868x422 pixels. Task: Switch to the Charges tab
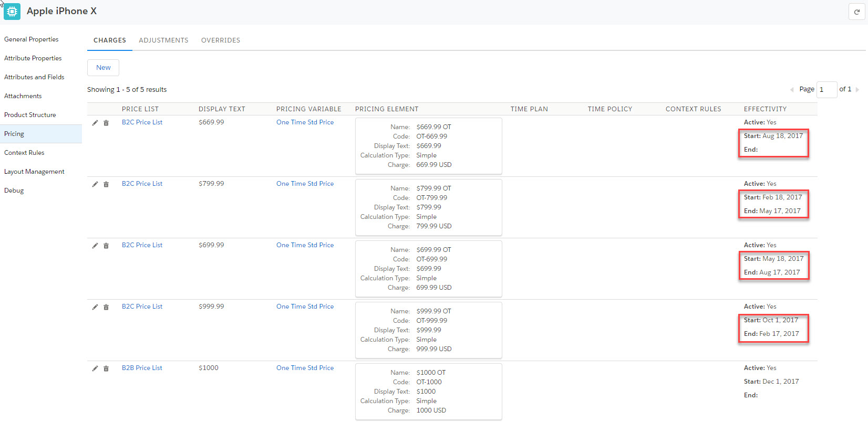[110, 40]
